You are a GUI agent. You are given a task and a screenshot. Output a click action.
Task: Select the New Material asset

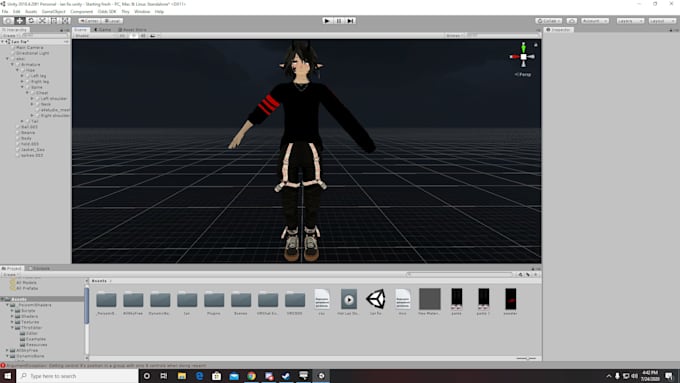pyautogui.click(x=430, y=299)
